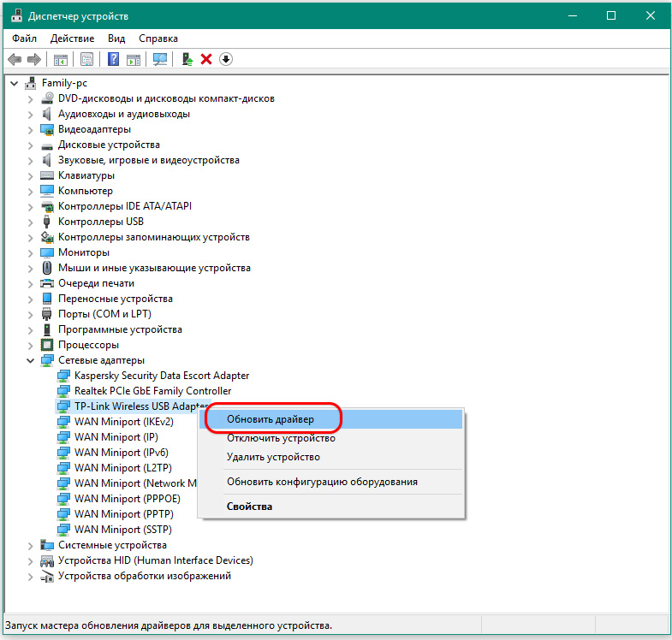Select WAN Miniport (SSTP)
The height and width of the screenshot is (640, 672).
point(123,530)
